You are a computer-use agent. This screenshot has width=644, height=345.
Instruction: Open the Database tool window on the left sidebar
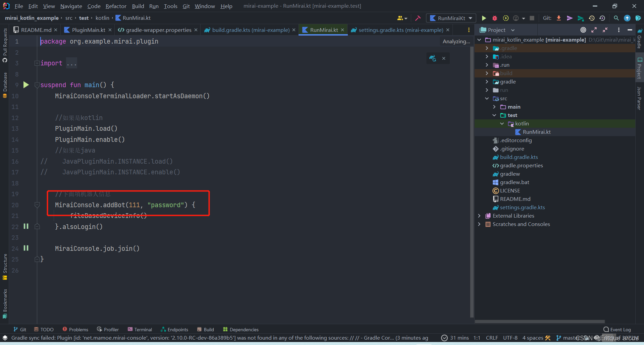pos(5,84)
